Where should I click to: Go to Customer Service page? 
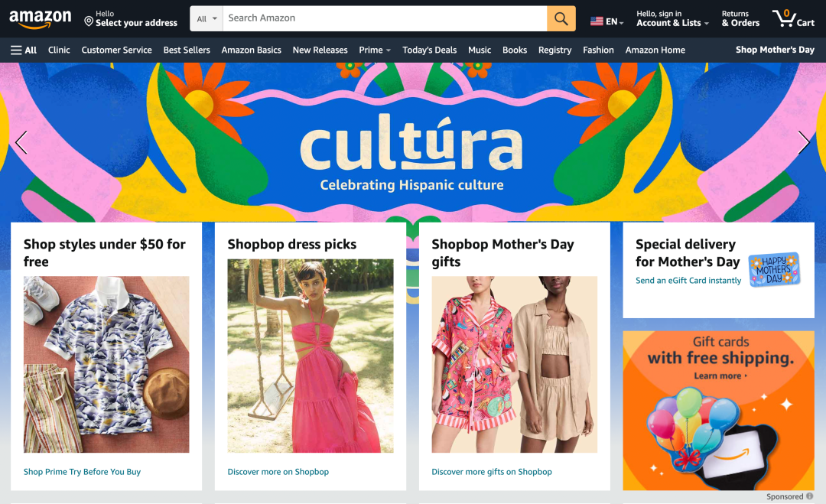pos(116,50)
